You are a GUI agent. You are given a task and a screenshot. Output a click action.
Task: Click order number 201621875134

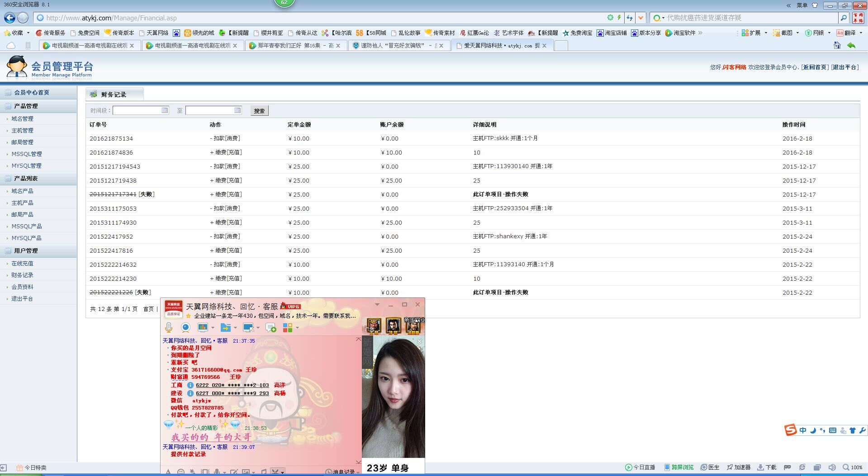click(x=111, y=139)
